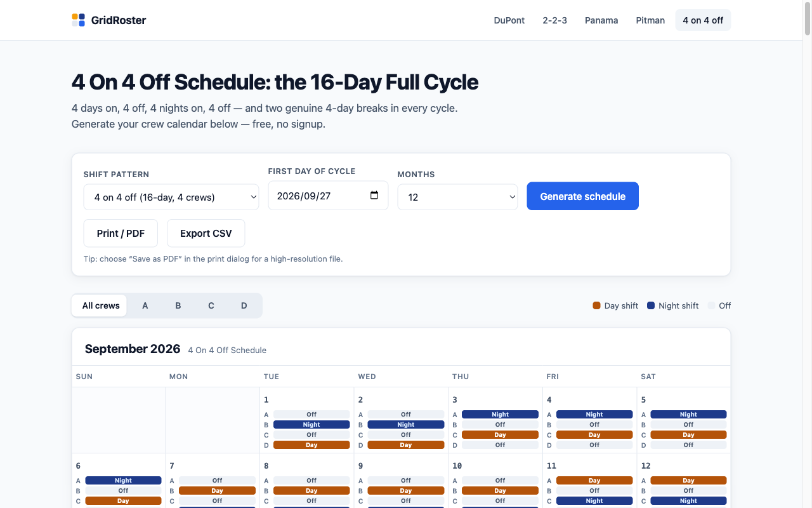Filter calendar by crew C
The width and height of the screenshot is (812, 508).
pyautogui.click(x=211, y=305)
